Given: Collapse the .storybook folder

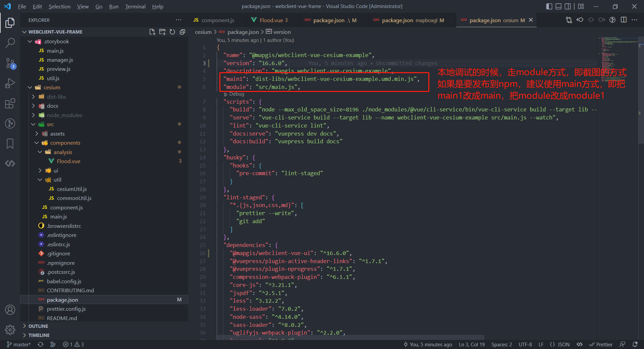Looking at the screenshot, I should (x=30, y=42).
